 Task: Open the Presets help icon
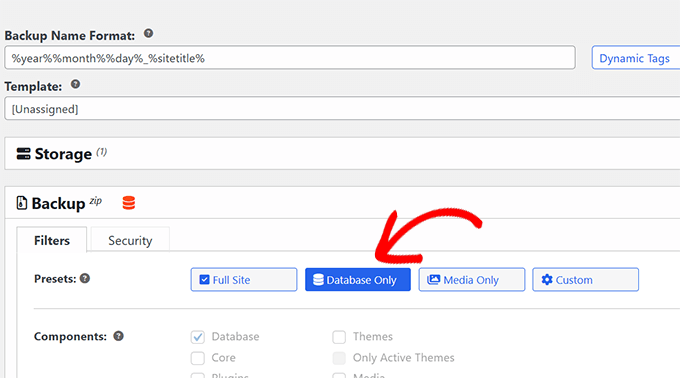[85, 278]
